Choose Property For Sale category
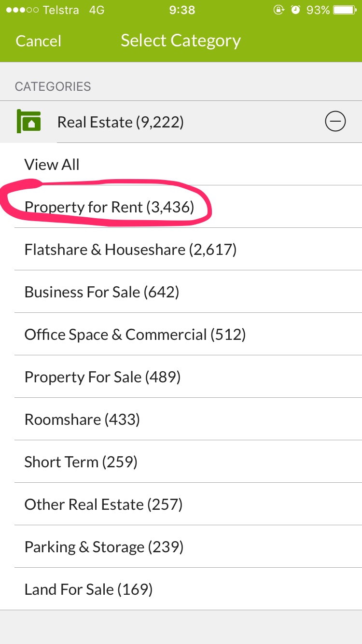The image size is (362, 644). click(x=188, y=377)
